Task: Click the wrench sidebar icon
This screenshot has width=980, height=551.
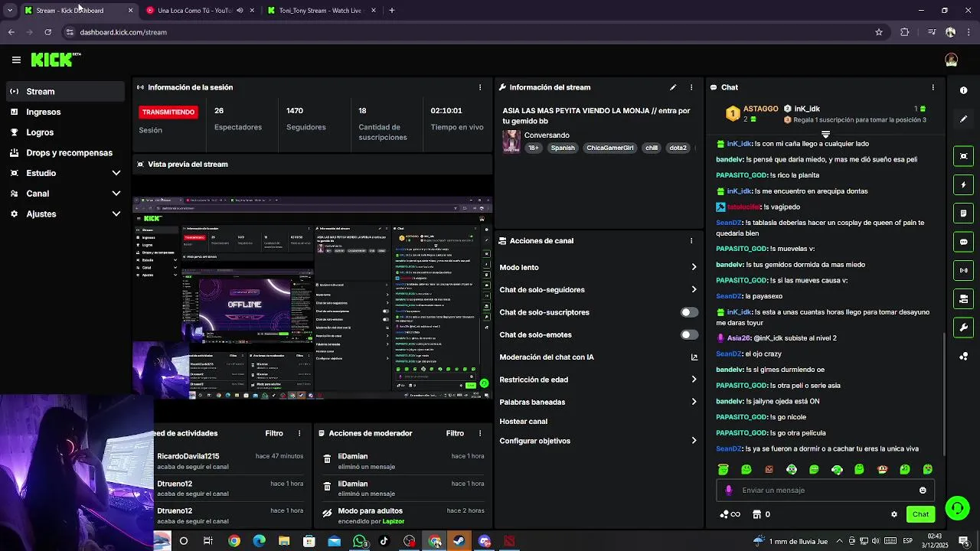Action: coord(963,328)
